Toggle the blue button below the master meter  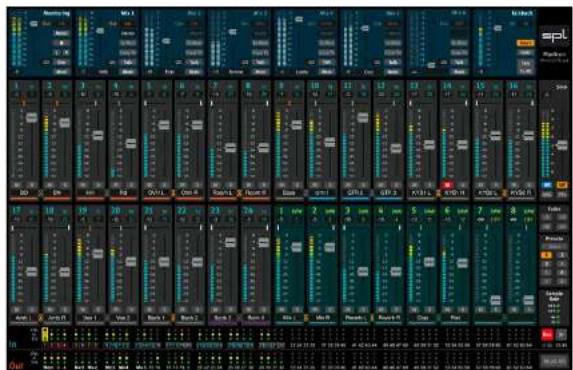coord(547,185)
